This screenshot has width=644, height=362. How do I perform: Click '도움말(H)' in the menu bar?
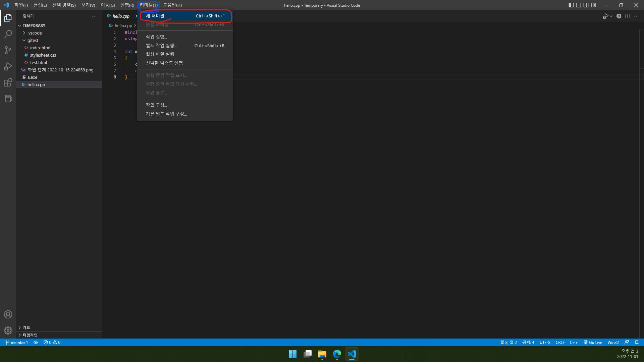point(172,4)
